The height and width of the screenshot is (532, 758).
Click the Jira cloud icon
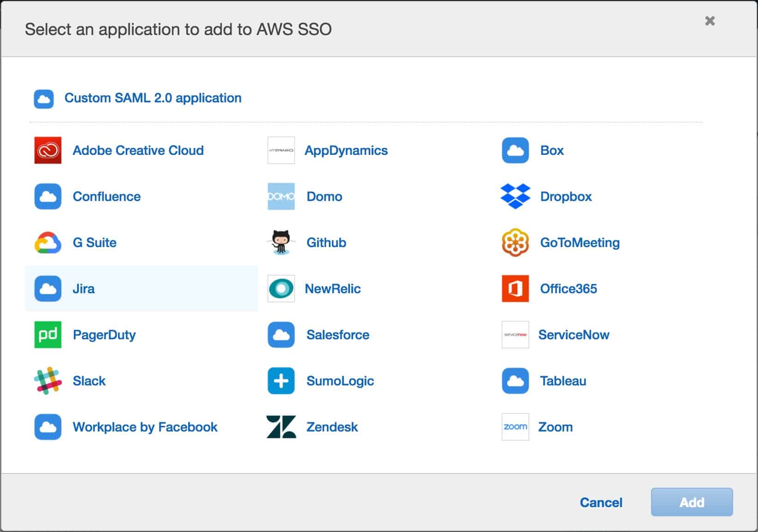(x=48, y=289)
